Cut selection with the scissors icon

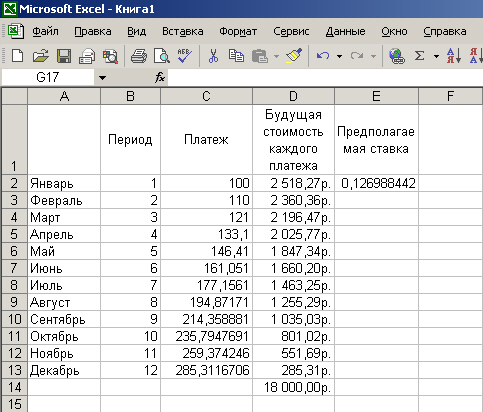213,56
